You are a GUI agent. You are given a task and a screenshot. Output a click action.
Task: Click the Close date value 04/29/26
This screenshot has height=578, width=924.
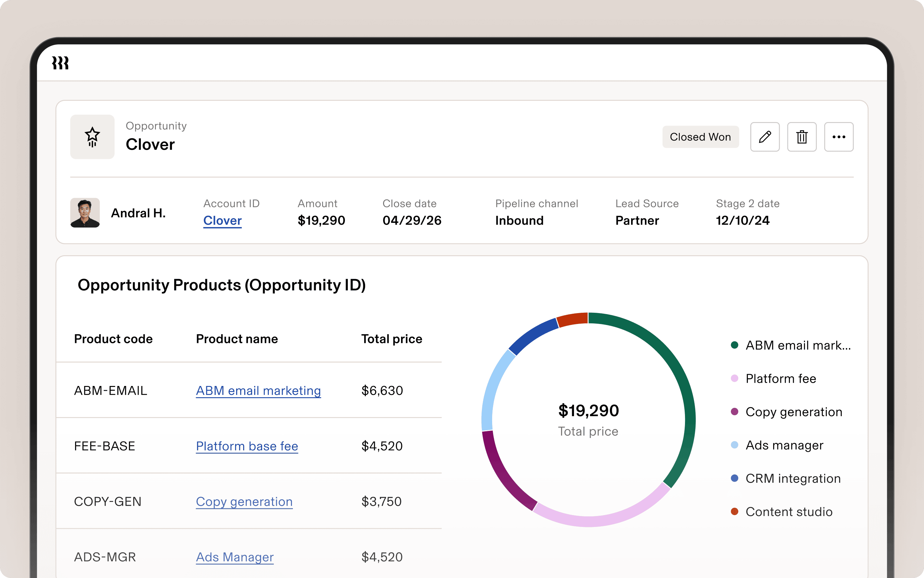click(412, 221)
